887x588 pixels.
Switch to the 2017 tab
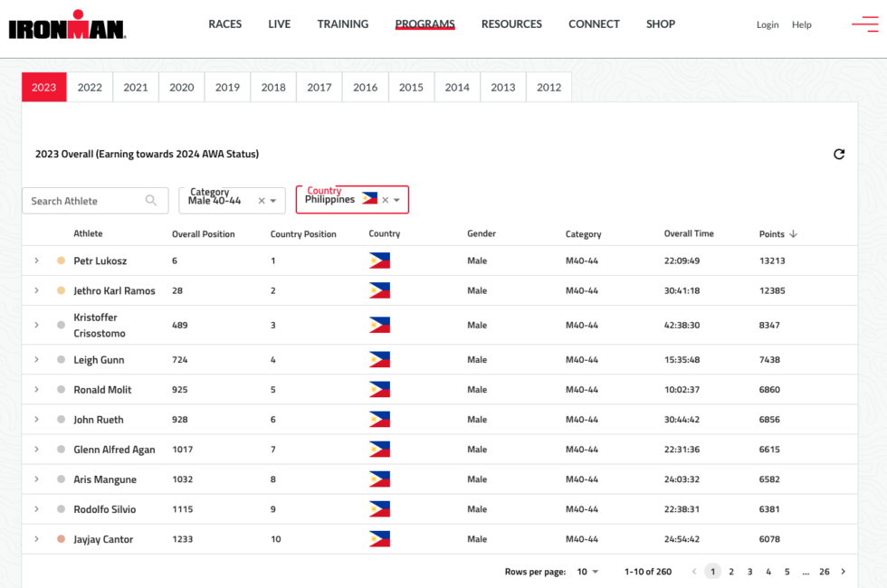pos(320,87)
